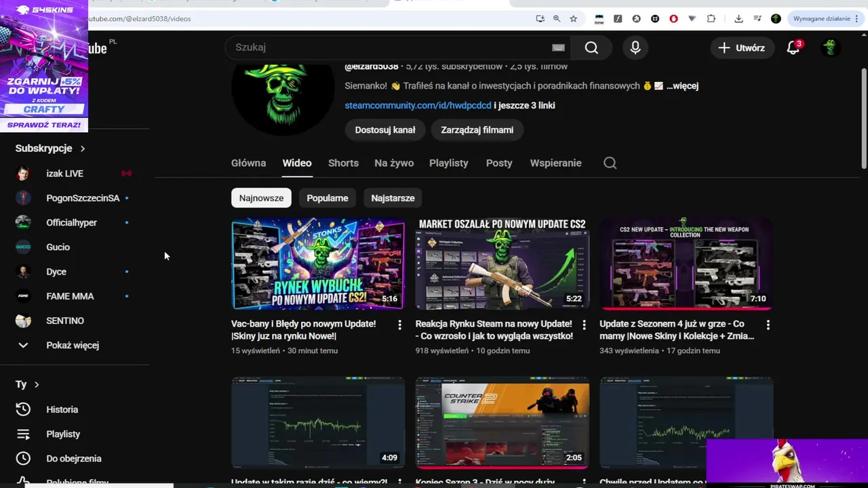Select the Najstarsze sort chip
The width and height of the screenshot is (868, 488).
pyautogui.click(x=393, y=198)
